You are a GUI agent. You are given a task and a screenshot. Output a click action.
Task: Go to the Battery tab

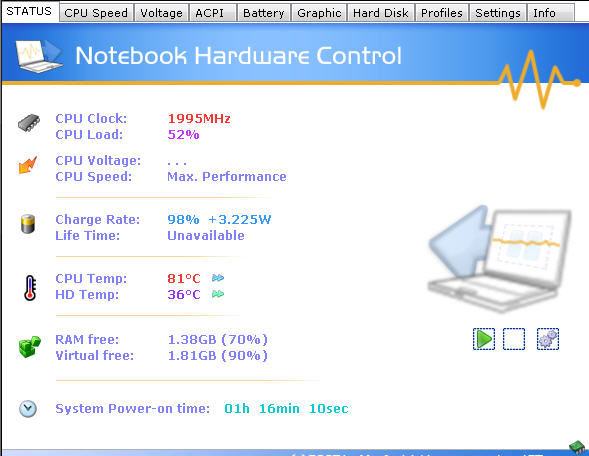264,13
